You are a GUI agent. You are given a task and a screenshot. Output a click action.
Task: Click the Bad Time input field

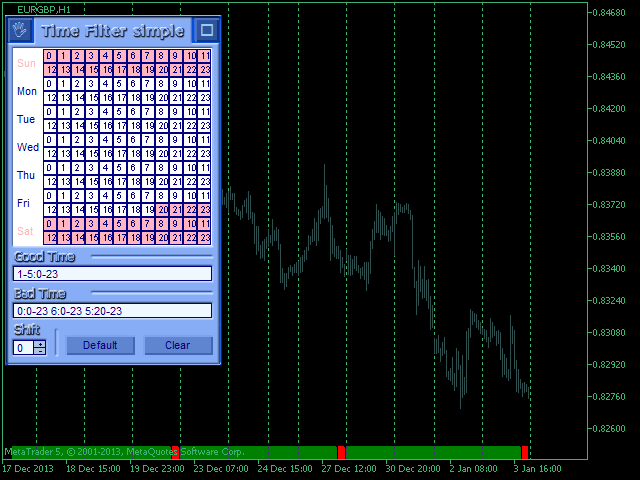tap(112, 311)
